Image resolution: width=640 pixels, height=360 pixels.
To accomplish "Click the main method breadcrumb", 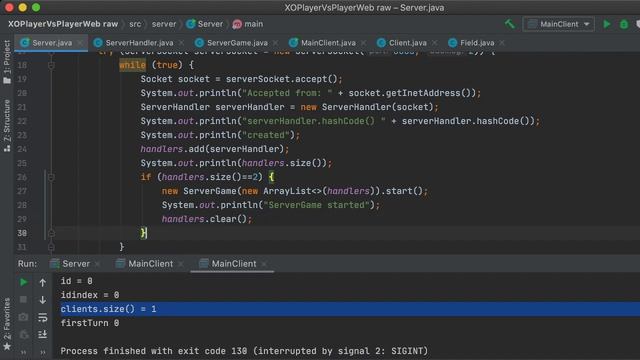I will click(x=248, y=24).
